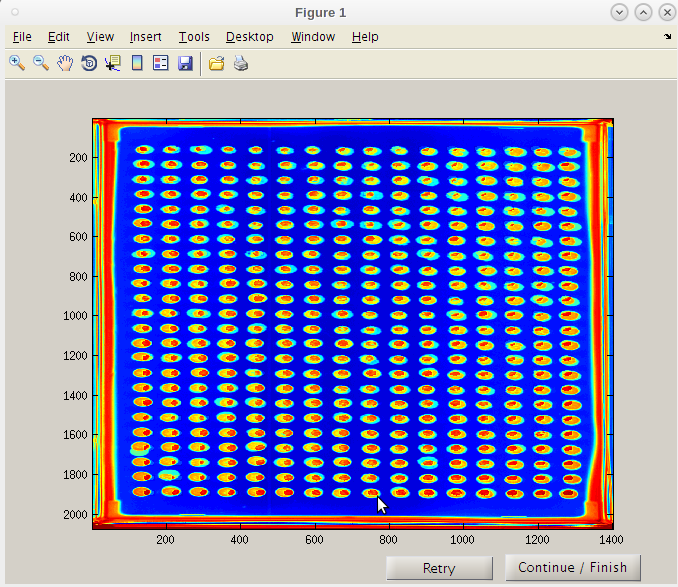The height and width of the screenshot is (587, 678).
Task: Open the Desktop menu
Action: [249, 37]
